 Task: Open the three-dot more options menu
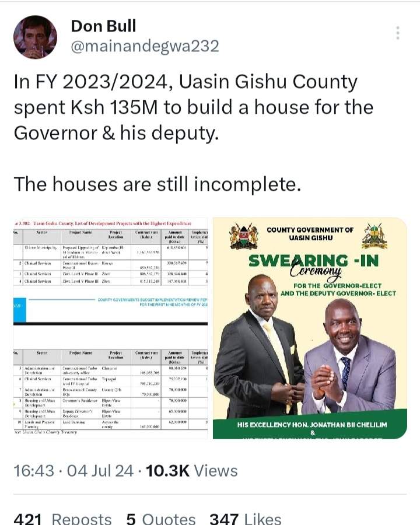tap(398, 33)
